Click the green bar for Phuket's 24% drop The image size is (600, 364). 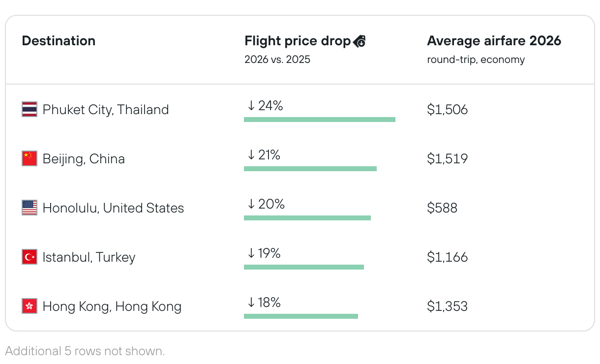[320, 120]
